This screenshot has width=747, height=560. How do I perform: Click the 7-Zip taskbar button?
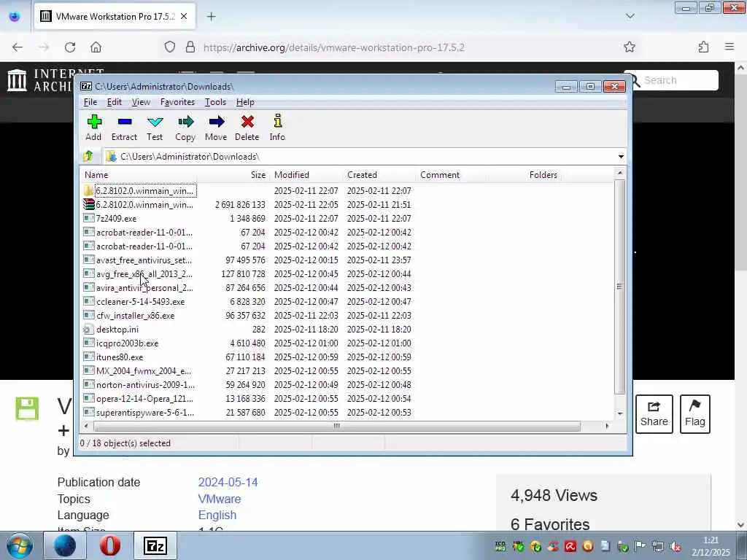point(155,545)
